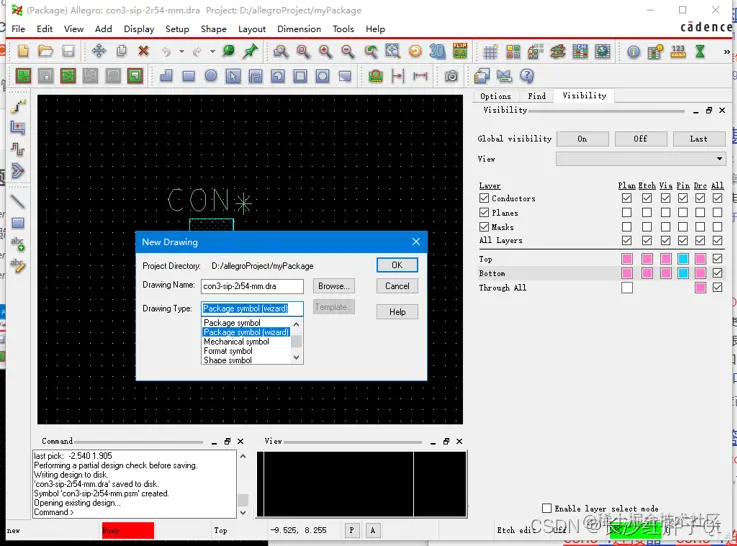Toggle the grid icon in toolbar
Viewport: 737px width, 546px height.
click(490, 51)
